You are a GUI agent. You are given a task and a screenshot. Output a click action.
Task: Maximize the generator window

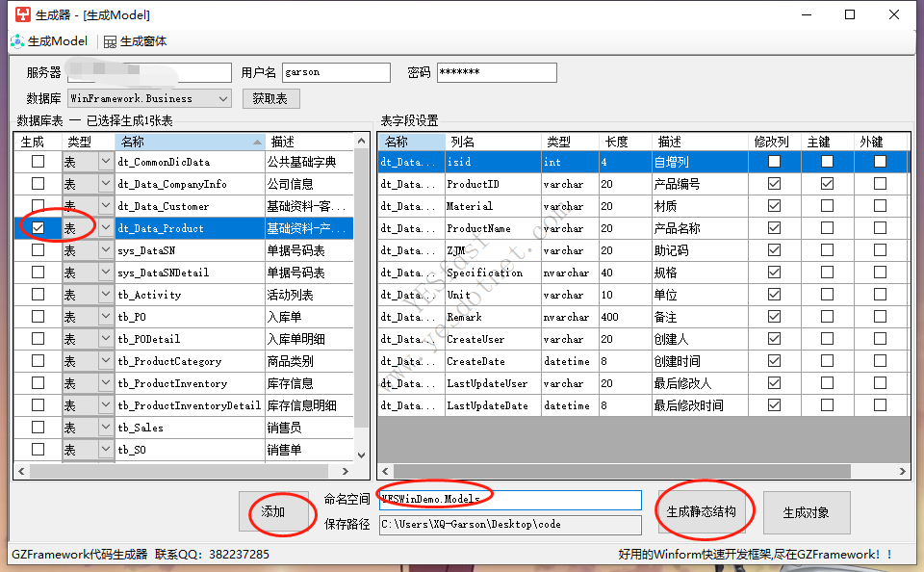point(850,14)
